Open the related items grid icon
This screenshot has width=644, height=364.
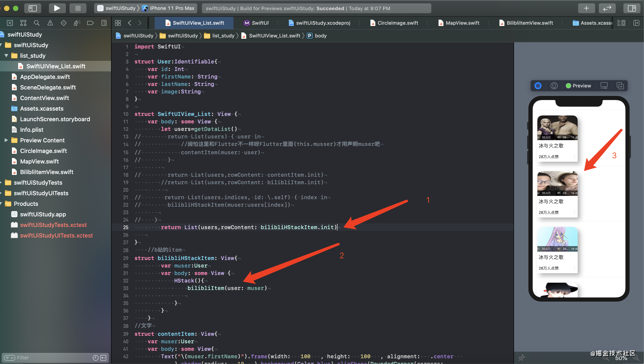118,23
